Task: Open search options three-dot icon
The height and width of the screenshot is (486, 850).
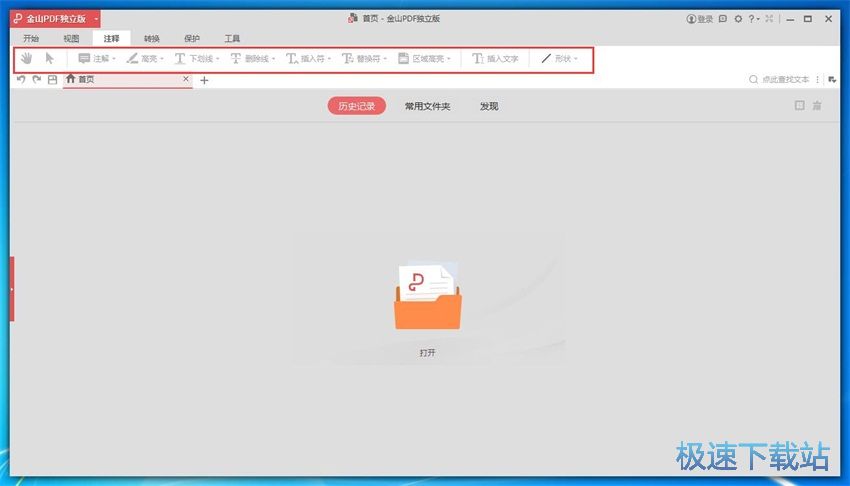Action: pyautogui.click(x=817, y=80)
